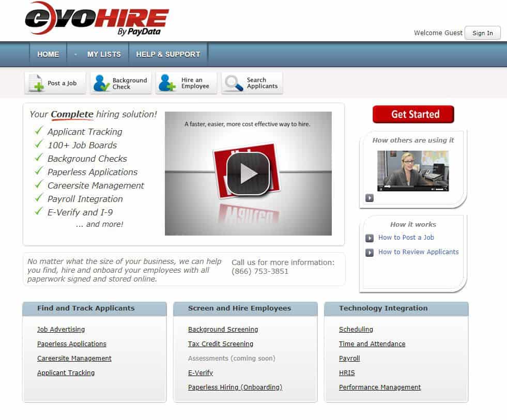
Task: Click the evoHIRE by PayData logo
Action: (97, 19)
